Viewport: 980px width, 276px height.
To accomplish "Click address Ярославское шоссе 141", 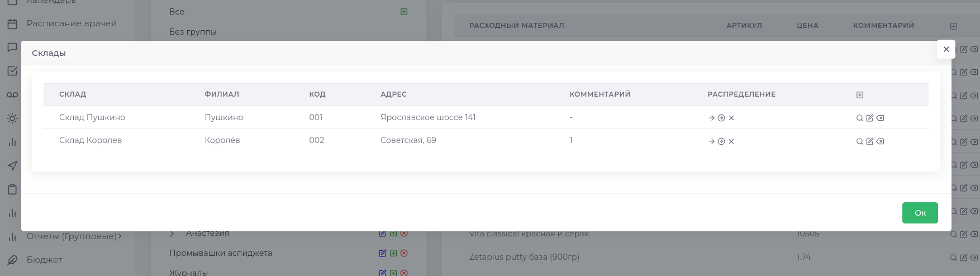I will pos(428,117).
